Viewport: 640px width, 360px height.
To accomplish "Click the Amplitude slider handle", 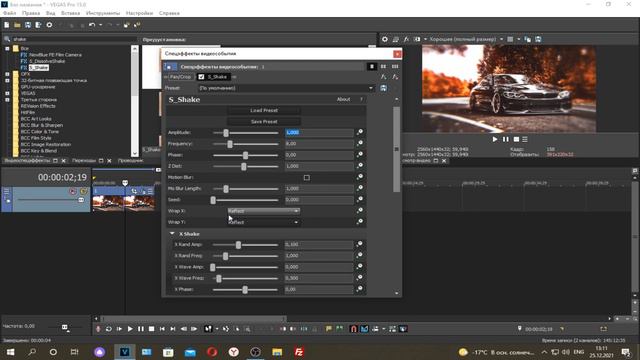I will coord(226,133).
